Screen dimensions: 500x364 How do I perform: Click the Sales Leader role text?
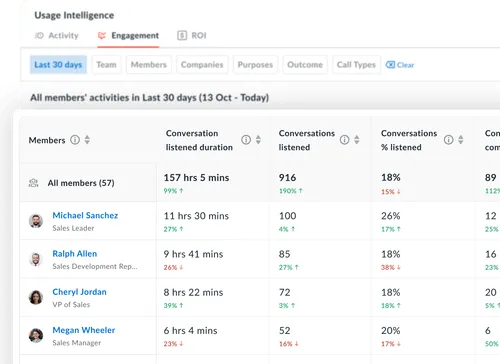tap(73, 228)
